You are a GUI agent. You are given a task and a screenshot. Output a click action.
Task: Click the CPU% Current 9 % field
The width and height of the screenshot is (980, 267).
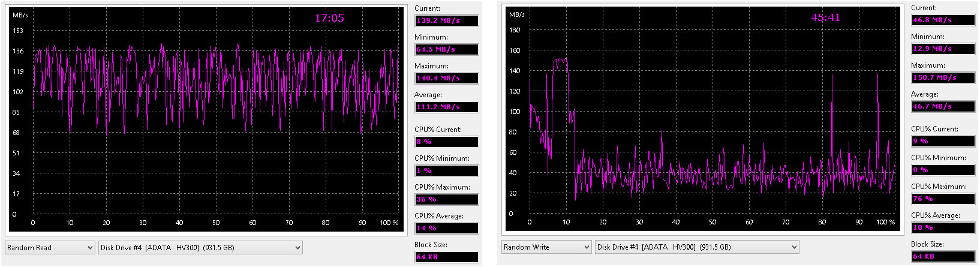[943, 142]
